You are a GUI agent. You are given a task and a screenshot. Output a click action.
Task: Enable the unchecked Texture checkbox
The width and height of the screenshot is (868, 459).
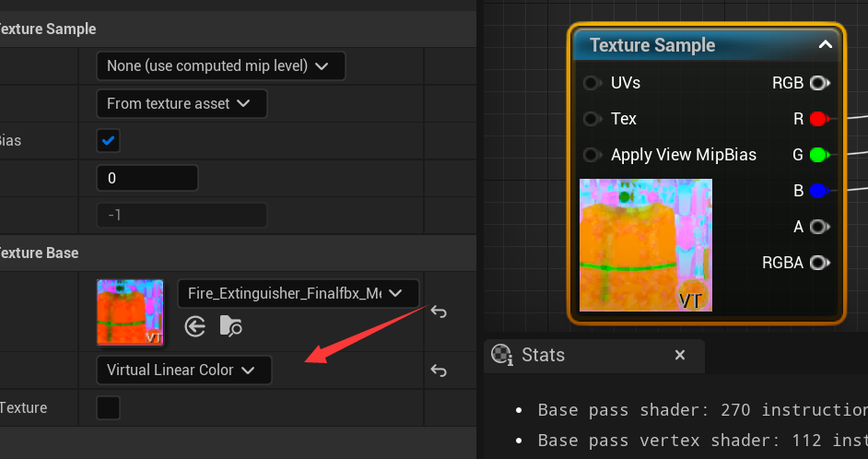click(x=109, y=407)
